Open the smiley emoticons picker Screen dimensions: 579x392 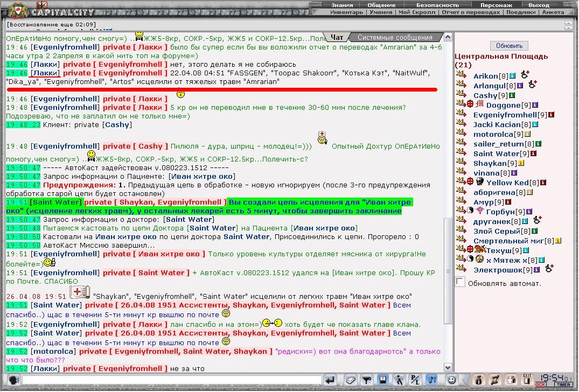(x=451, y=380)
